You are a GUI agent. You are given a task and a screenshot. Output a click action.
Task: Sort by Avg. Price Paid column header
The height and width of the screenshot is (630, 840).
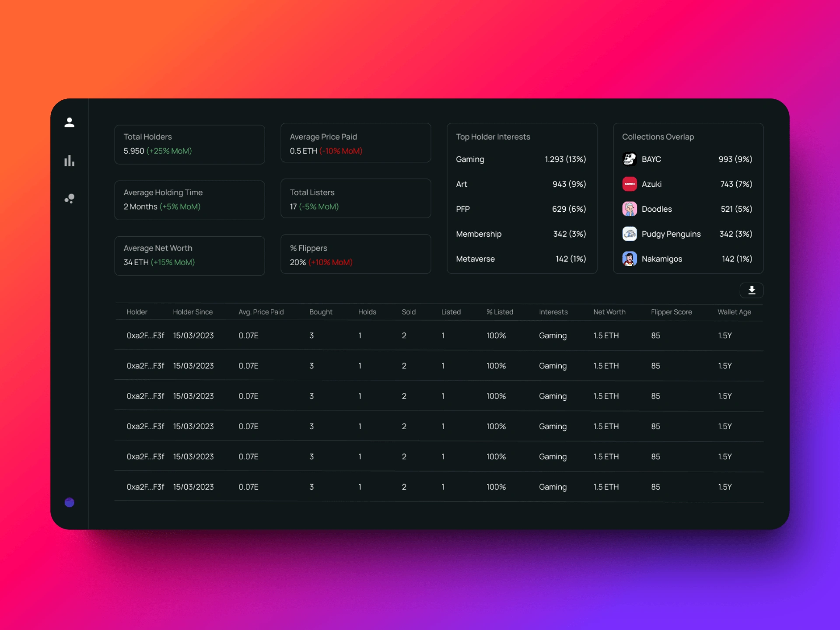coord(261,312)
